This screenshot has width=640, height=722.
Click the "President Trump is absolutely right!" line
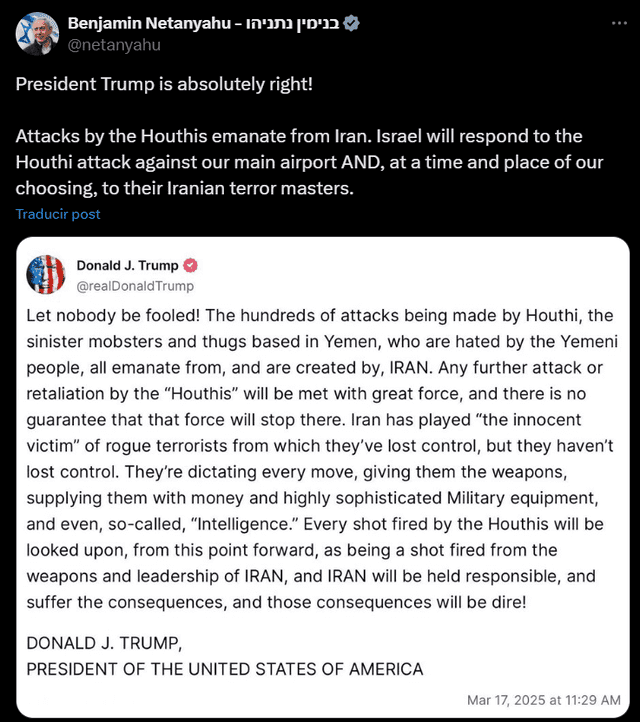(x=164, y=84)
